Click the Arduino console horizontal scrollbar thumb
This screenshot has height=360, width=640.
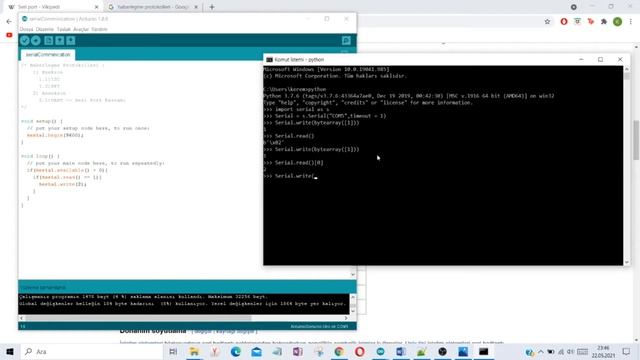pos(138,318)
